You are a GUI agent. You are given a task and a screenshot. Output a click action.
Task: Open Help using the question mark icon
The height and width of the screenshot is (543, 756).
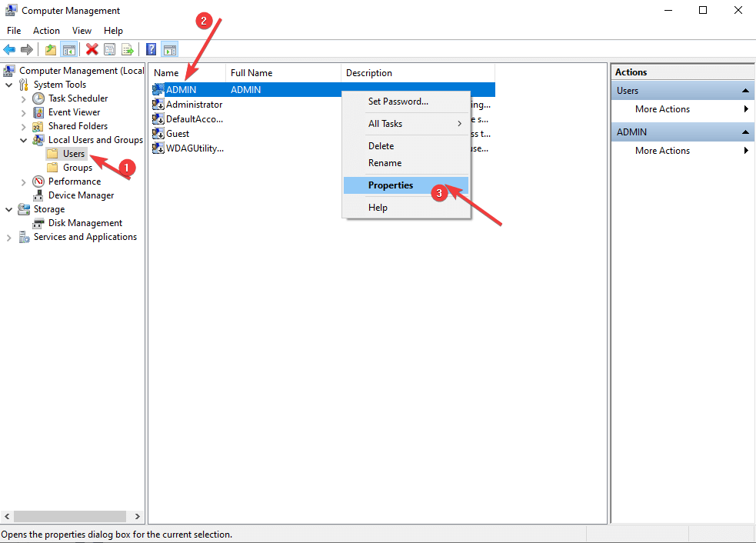(149, 49)
